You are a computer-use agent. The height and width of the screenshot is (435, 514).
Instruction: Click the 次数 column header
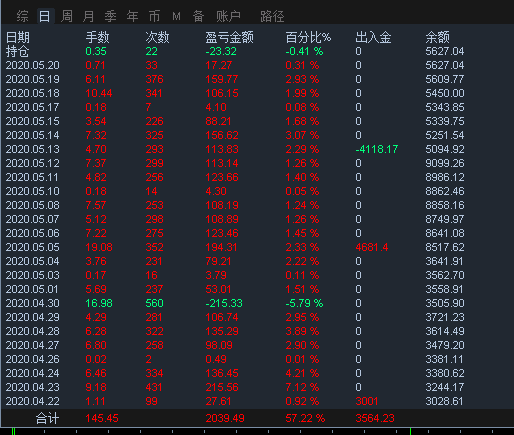coord(157,37)
